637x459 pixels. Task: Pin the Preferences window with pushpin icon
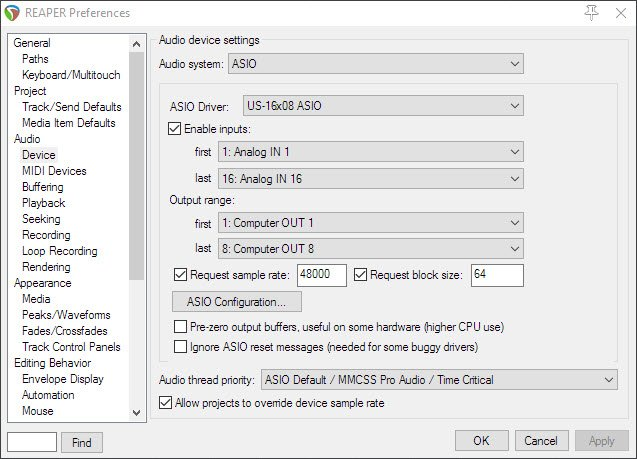click(x=592, y=13)
